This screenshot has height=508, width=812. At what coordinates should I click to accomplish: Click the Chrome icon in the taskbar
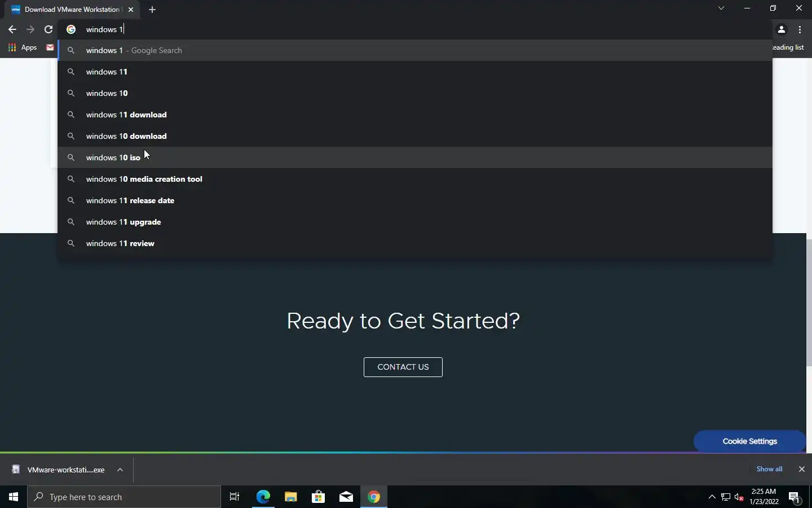coord(374,497)
